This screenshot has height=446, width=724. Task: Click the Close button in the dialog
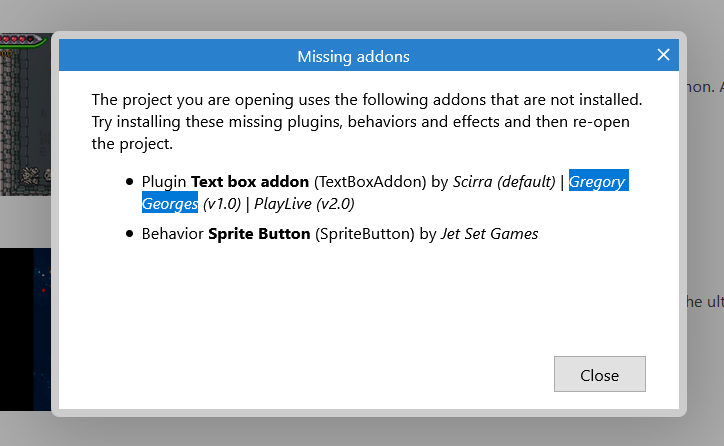[599, 374]
